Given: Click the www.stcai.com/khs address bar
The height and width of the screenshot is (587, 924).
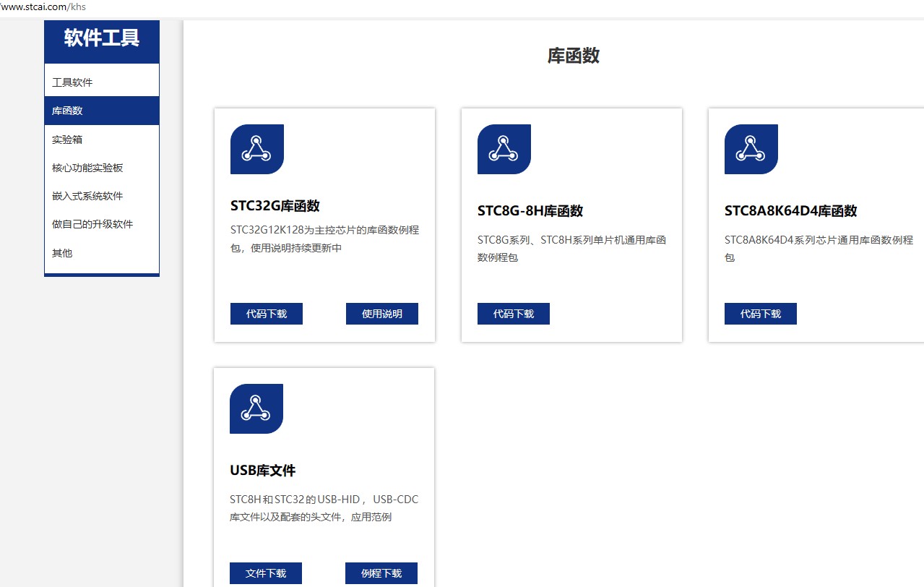Looking at the screenshot, I should pos(43,7).
